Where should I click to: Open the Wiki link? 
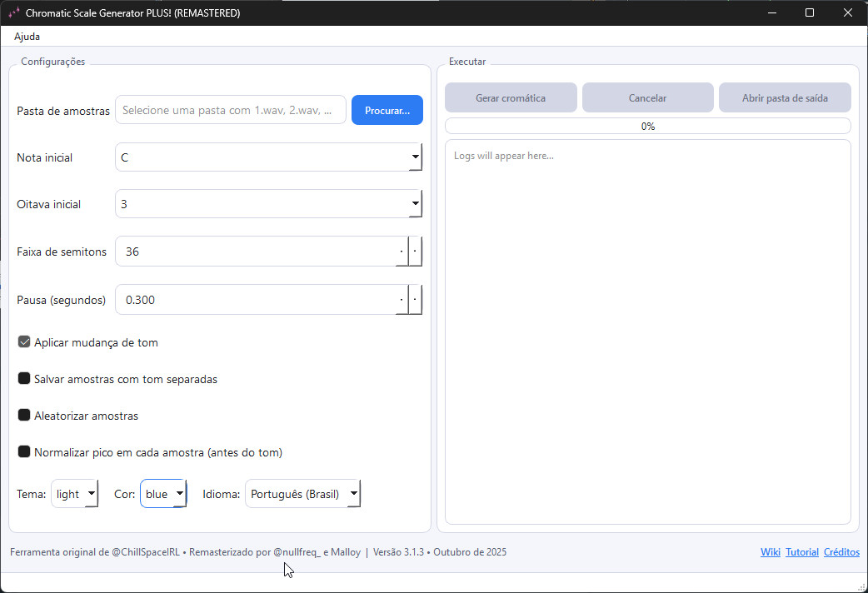coord(770,552)
